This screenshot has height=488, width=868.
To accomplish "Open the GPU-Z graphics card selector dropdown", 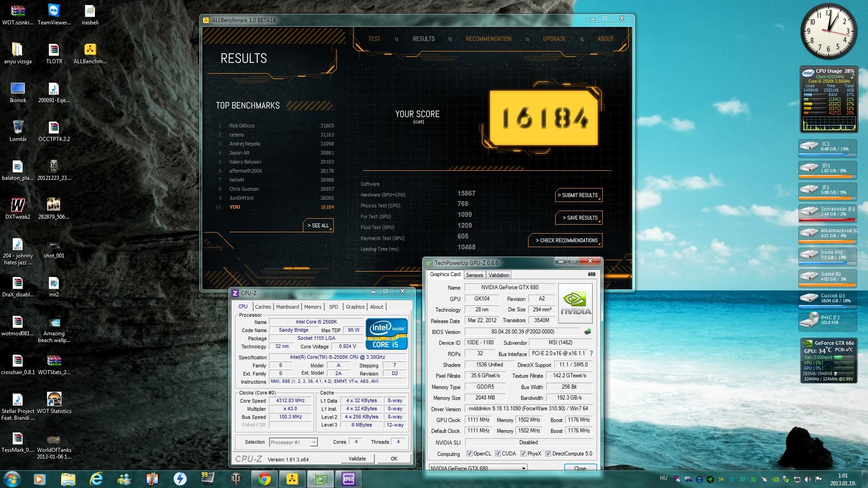I will (x=478, y=467).
